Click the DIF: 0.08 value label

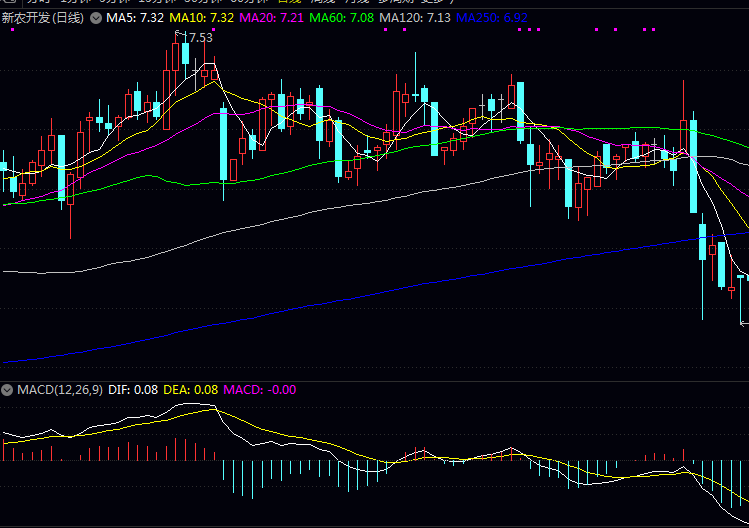coord(133,389)
